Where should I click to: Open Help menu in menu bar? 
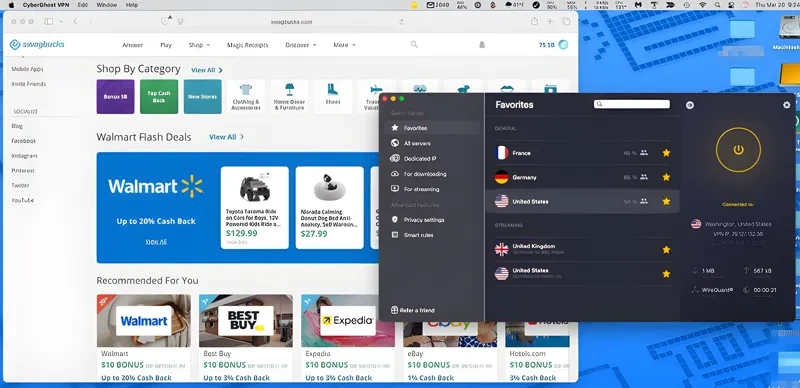[132, 5]
